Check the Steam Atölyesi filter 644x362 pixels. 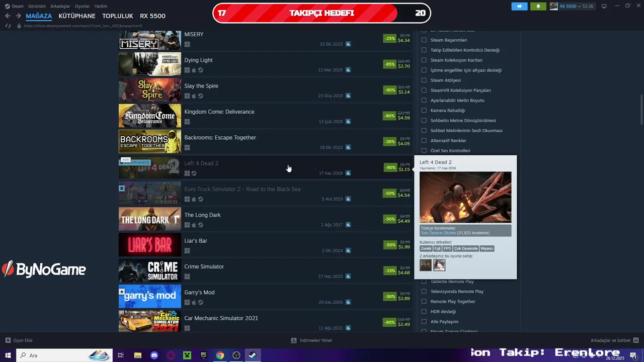(x=424, y=80)
